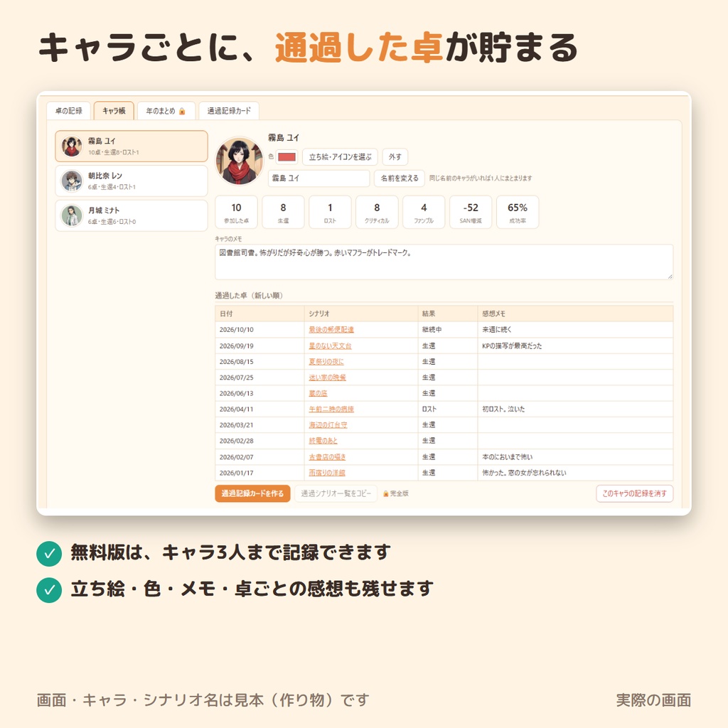728x728 pixels.
Task: Click このキャラの記録を消す button
Action: click(x=635, y=493)
